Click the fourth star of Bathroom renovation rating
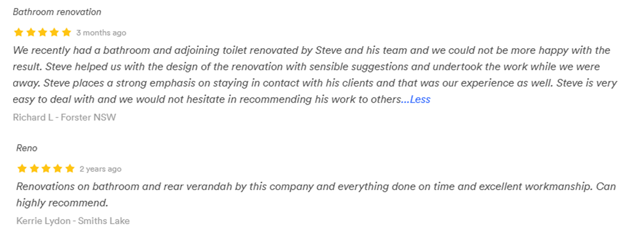Viewport: 644px width, 244px height. coord(55,32)
